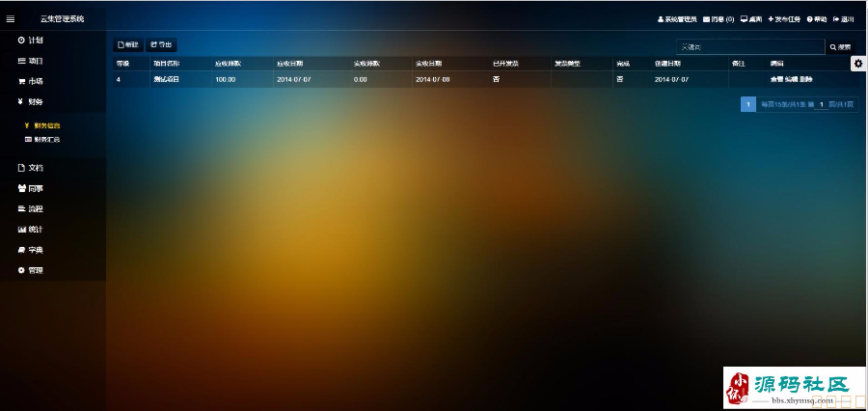Sort by 创建日期 column header

pos(667,64)
